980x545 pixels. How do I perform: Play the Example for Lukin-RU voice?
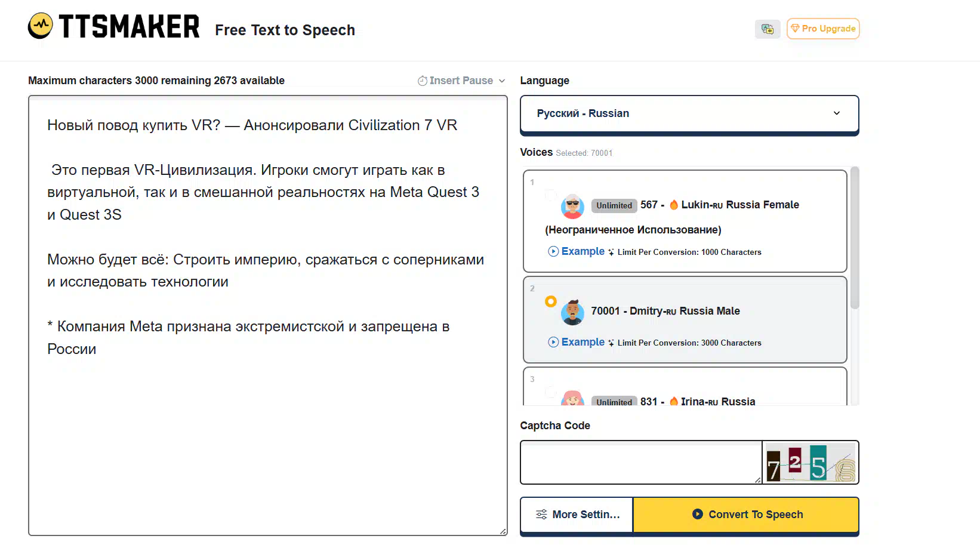577,251
